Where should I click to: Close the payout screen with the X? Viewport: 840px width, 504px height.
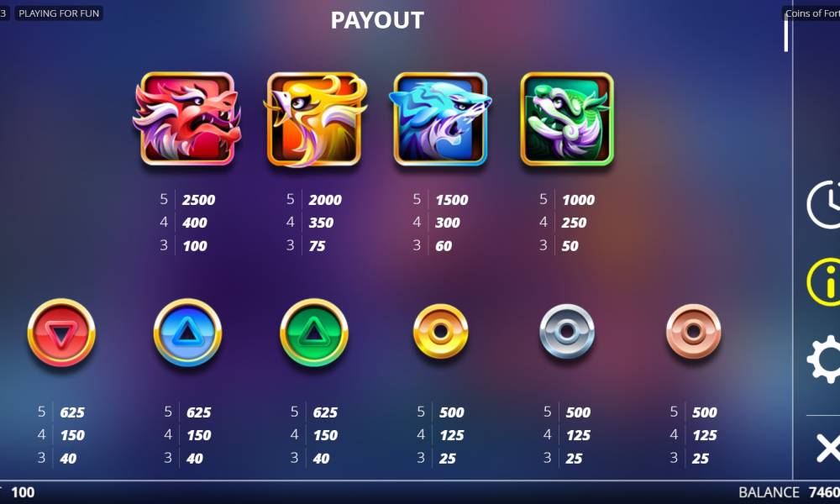827,448
